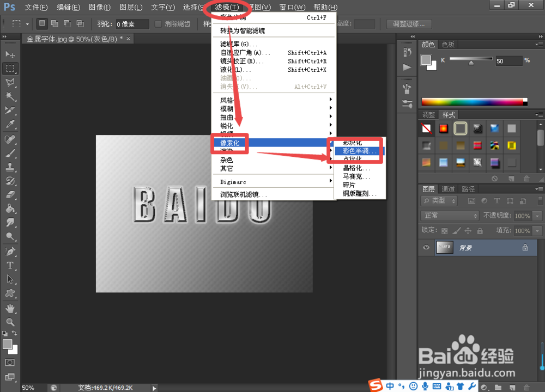Select the Magic Wand tool
545x392 pixels.
pos(10,96)
